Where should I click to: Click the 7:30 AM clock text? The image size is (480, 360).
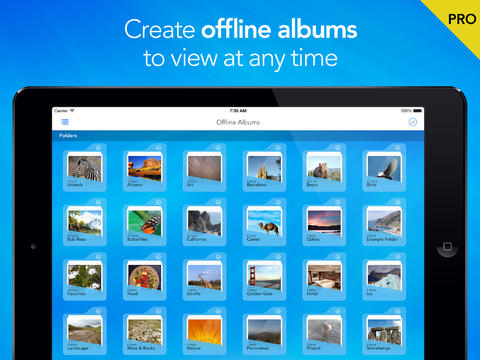[x=238, y=111]
